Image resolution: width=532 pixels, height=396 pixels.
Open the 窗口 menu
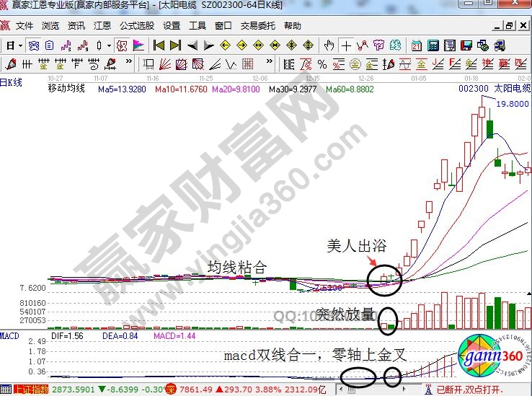[223, 26]
